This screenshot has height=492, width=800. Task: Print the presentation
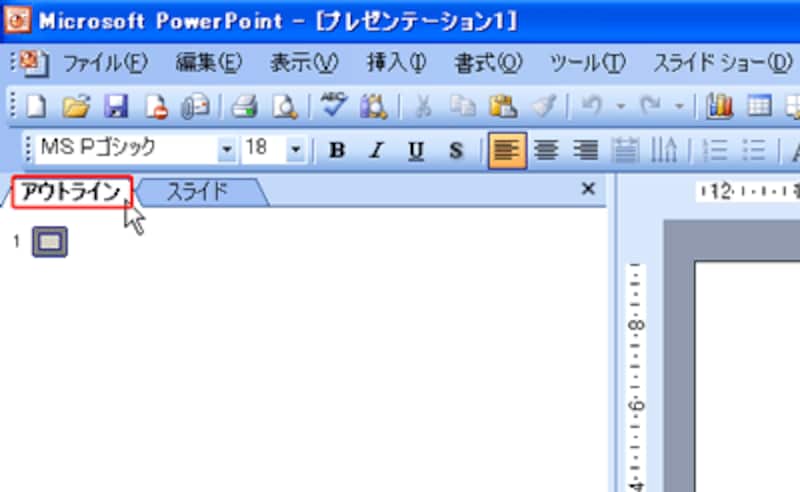[x=244, y=107]
